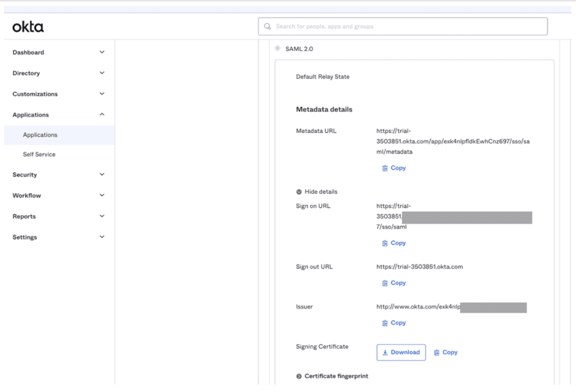Download the Signing Certificate

coord(401,352)
